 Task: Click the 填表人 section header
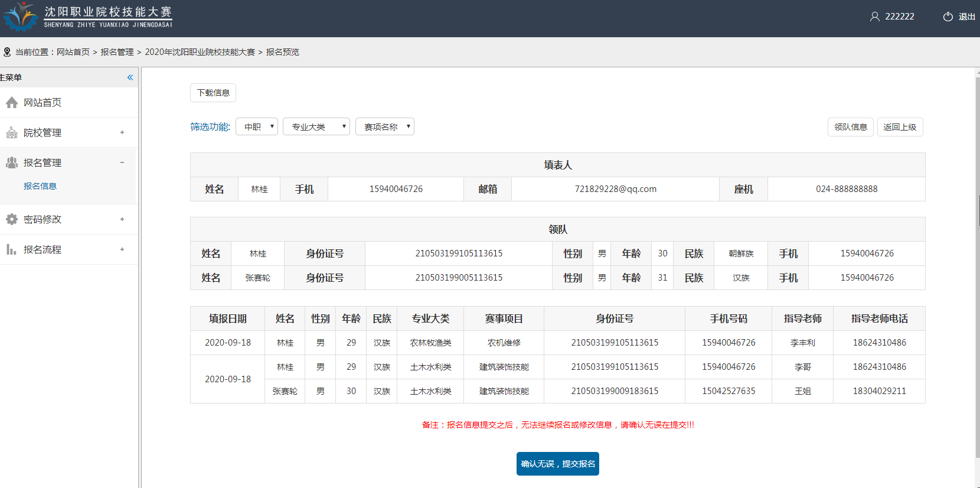click(558, 165)
